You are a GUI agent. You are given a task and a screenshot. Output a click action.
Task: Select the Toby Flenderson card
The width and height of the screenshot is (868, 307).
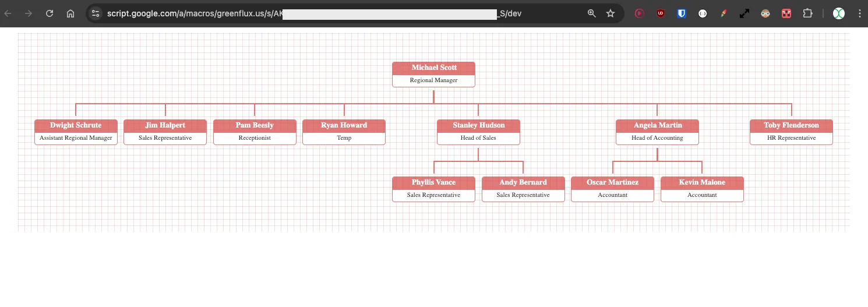(x=791, y=132)
